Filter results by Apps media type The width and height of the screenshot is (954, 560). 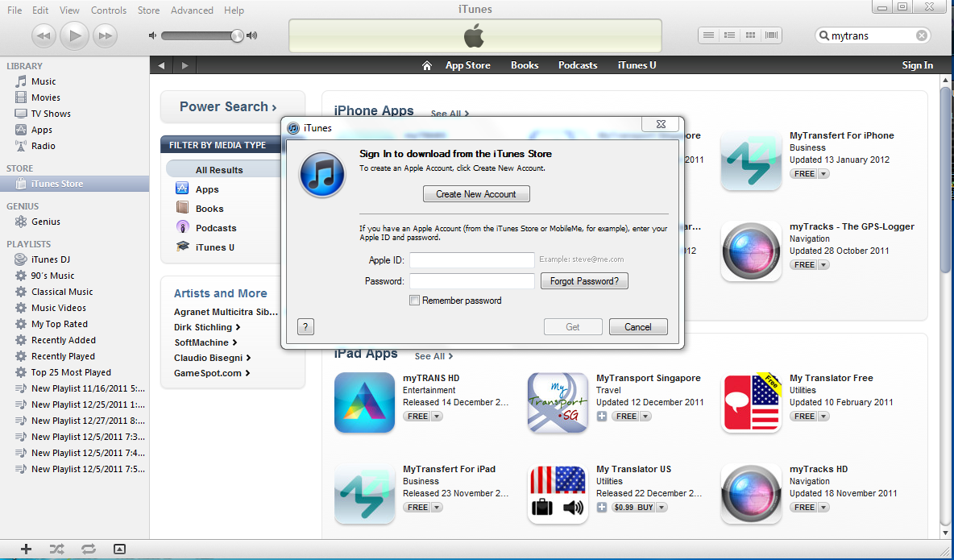pos(207,189)
